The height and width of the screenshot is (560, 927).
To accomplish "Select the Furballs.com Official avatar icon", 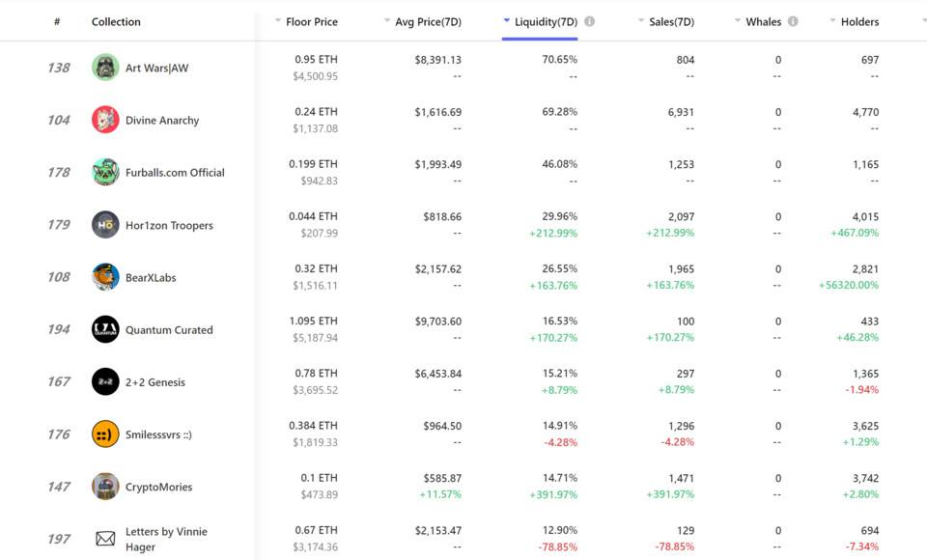I will click(105, 172).
